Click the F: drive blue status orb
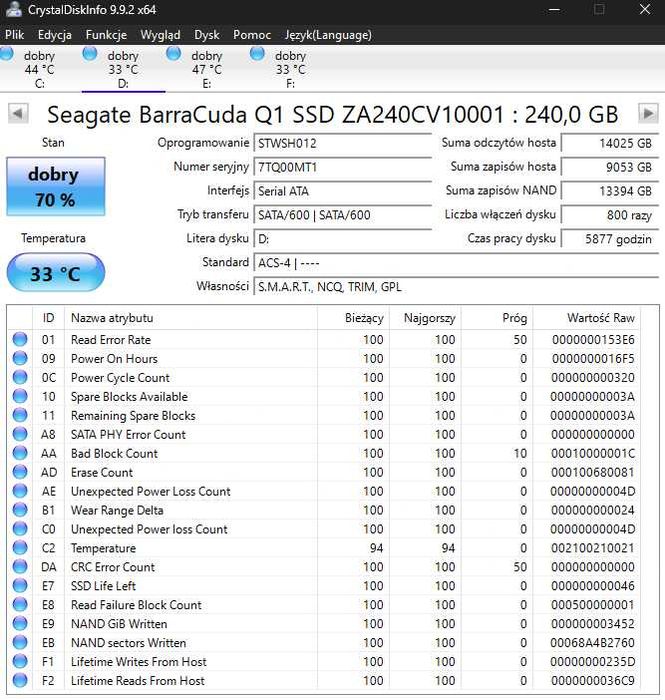Image resolution: width=665 pixels, height=700 pixels. coord(257,54)
